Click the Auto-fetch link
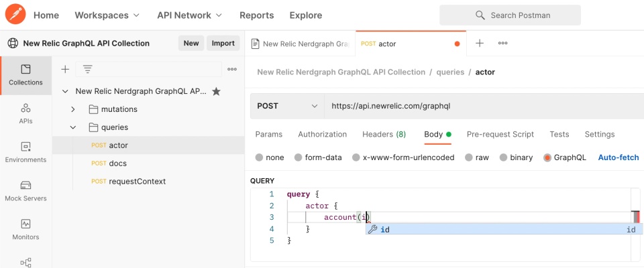The image size is (644, 268). point(619,157)
